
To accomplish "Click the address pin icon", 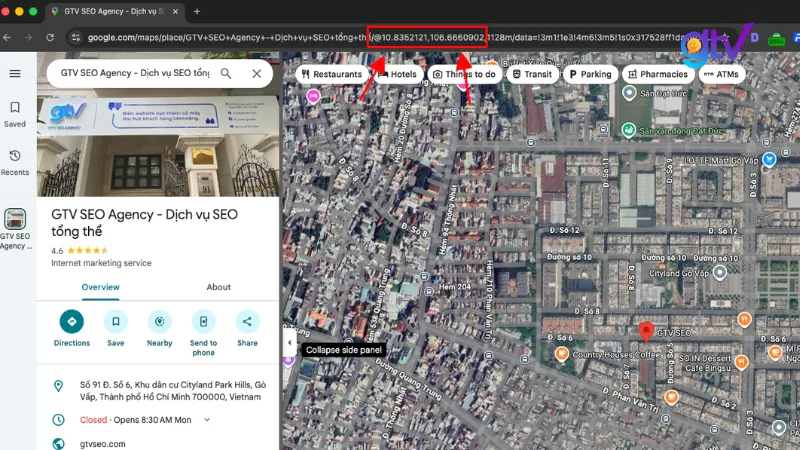I will [59, 386].
